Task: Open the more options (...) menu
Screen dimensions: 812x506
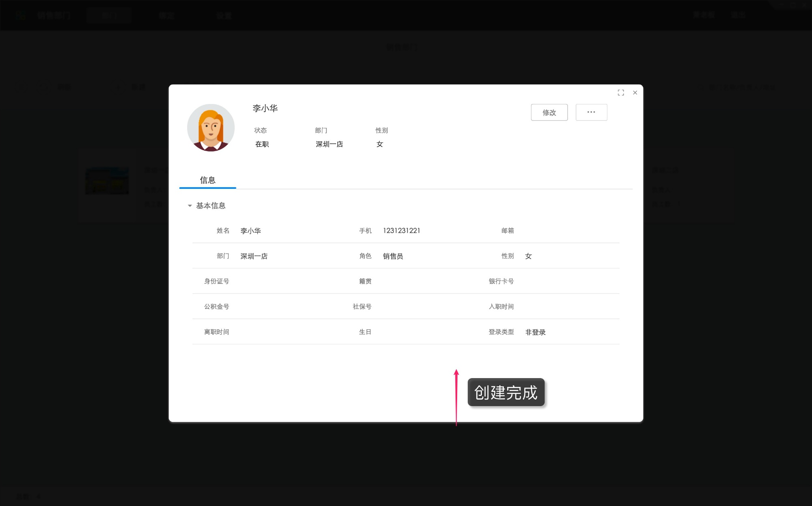Action: click(x=591, y=112)
